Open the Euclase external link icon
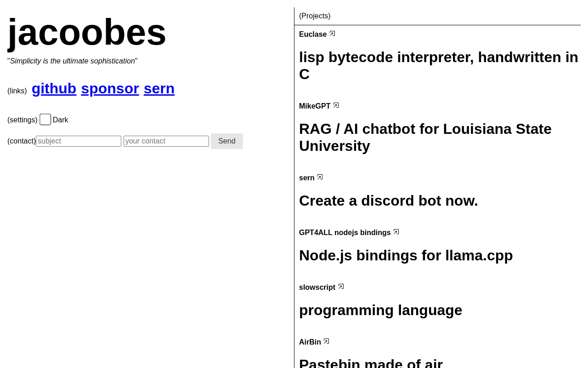 coord(332,34)
